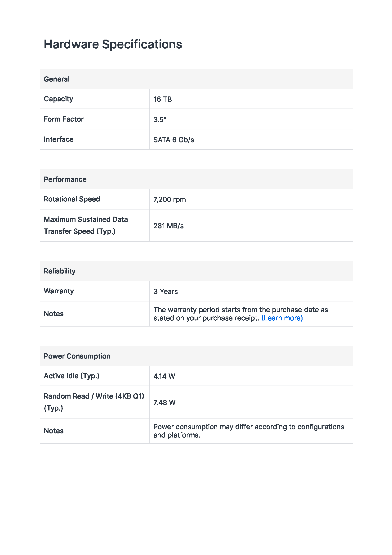Select the 3.5" form factor value

point(160,119)
